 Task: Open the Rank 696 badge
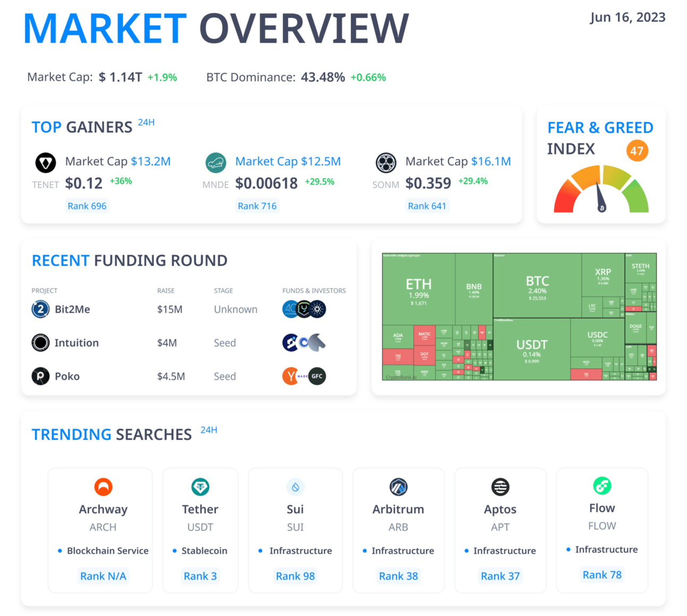(87, 206)
